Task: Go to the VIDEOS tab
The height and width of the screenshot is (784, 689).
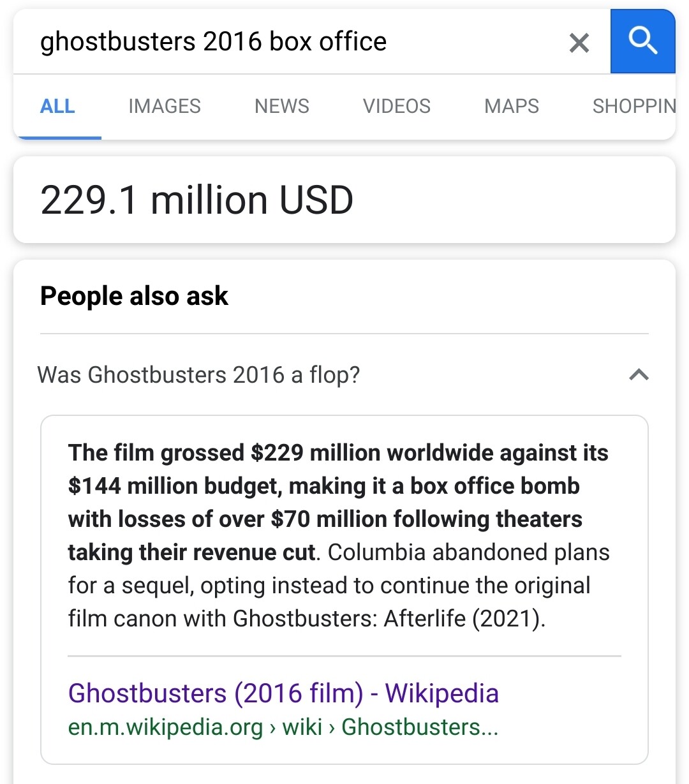Action: 397,107
